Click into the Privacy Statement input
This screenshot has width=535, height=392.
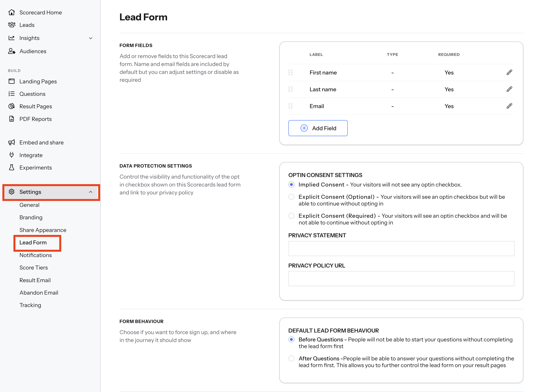coord(401,248)
